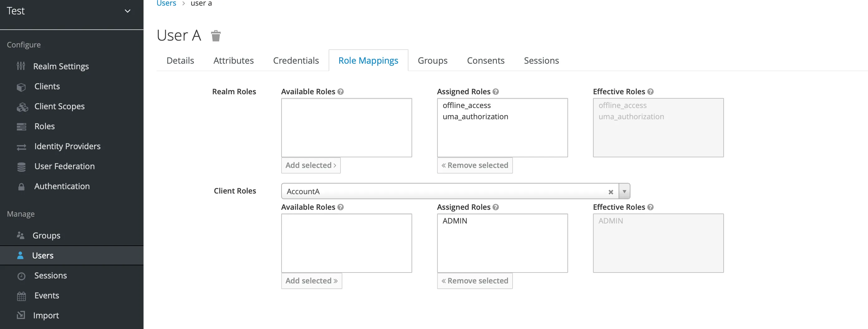Open the Attributes tab
The height and width of the screenshot is (329, 868).
pos(233,61)
